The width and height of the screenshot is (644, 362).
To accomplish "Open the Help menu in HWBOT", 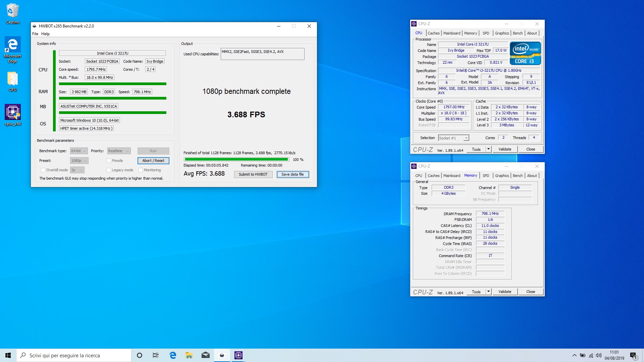I will click(45, 34).
